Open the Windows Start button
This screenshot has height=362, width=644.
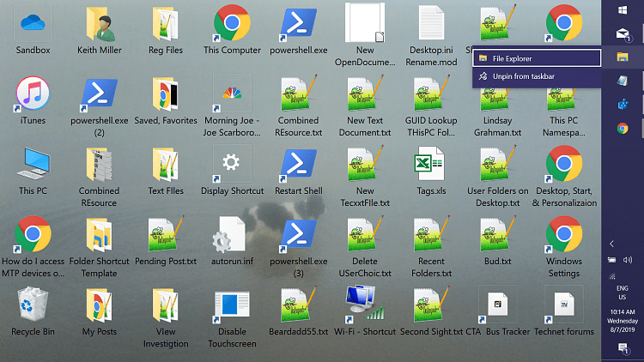pos(623,10)
